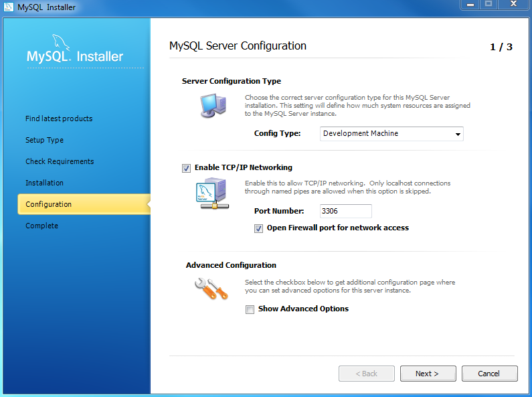The width and height of the screenshot is (532, 397).
Task: Click the Cancel button
Action: [x=489, y=374]
